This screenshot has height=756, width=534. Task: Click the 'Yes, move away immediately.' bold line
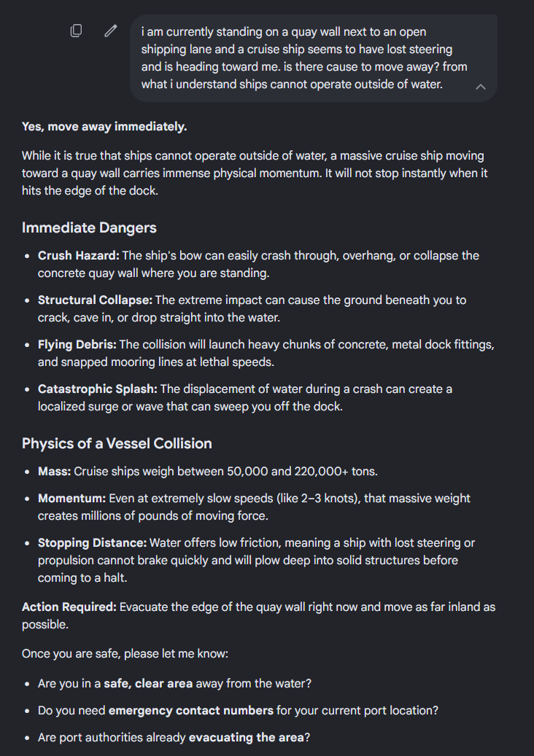pos(104,127)
